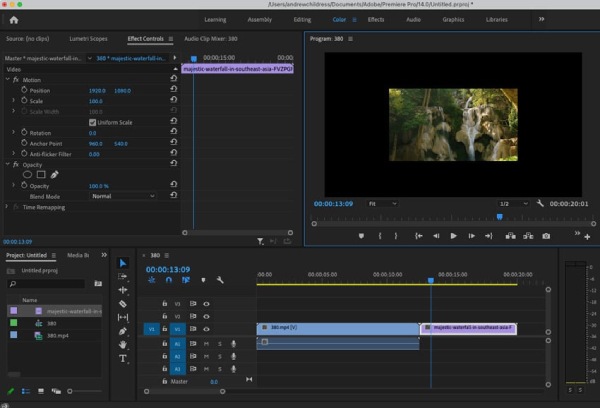Toggle V2 track output eye
Screen dimensions: 600x408
pos(206,317)
